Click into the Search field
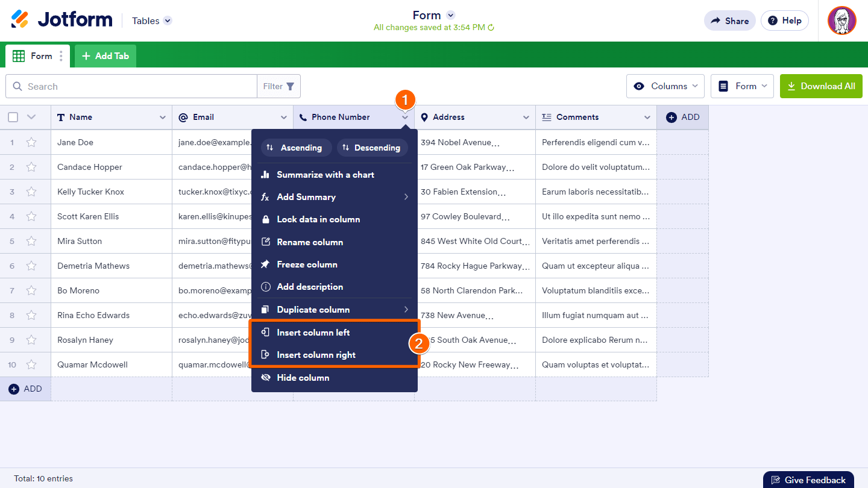The width and height of the screenshot is (868, 488). pos(139,86)
